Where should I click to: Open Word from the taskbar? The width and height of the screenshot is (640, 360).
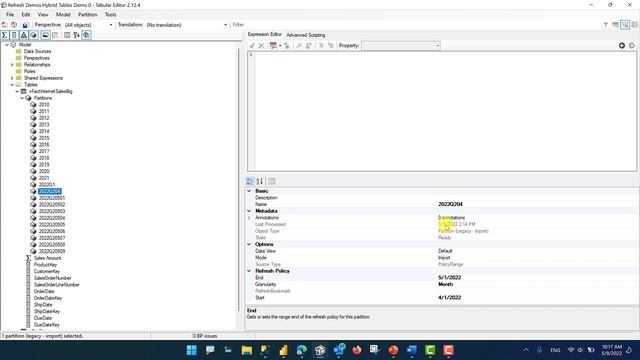coord(411,350)
